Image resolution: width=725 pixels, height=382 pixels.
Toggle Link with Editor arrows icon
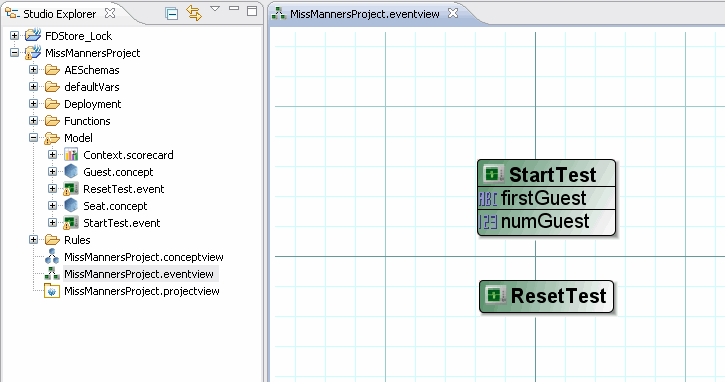pyautogui.click(x=194, y=13)
